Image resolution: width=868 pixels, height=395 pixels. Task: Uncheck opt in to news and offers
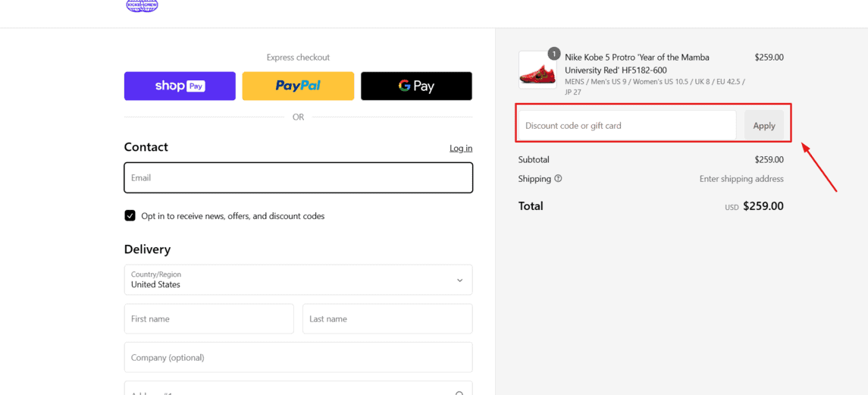[130, 215]
